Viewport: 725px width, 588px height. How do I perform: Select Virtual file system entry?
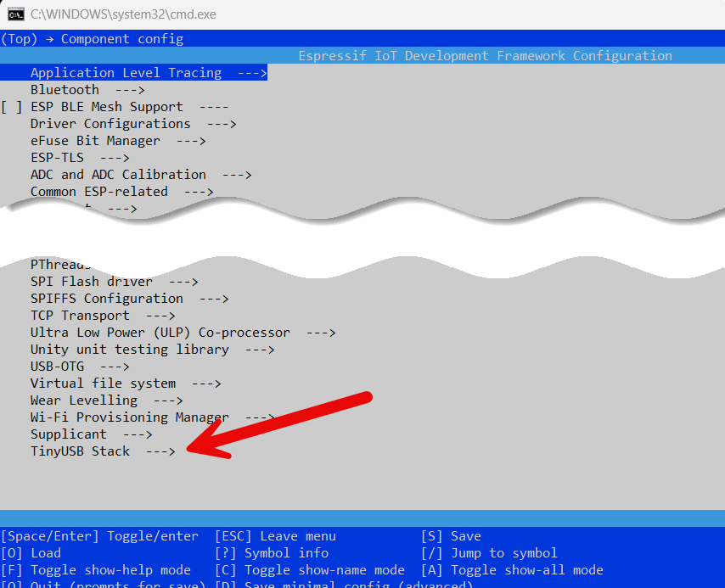coord(103,384)
